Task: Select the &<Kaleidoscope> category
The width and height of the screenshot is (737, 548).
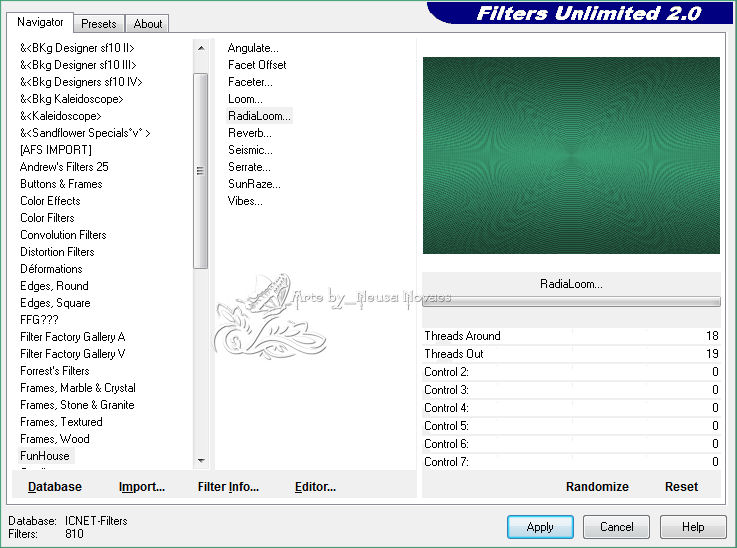Action: pos(61,116)
